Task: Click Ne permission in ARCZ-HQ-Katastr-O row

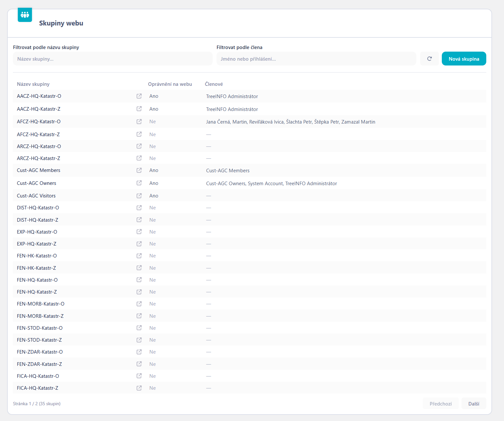Action: click(x=152, y=146)
